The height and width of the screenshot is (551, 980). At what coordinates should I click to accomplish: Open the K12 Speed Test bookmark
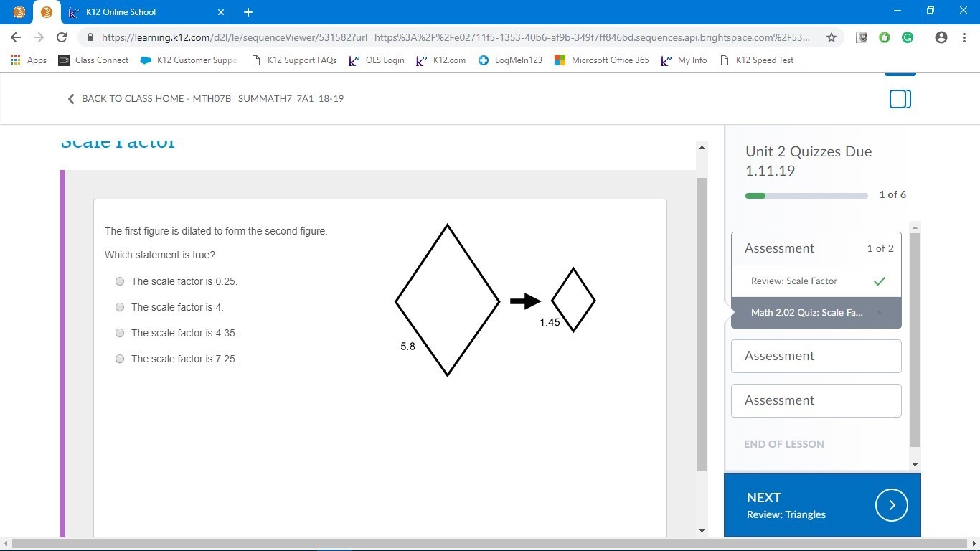(757, 60)
